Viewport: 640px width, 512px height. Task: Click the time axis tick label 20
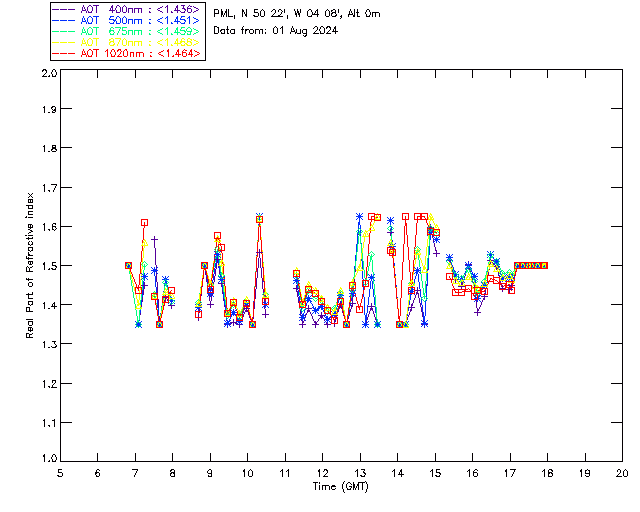622,473
